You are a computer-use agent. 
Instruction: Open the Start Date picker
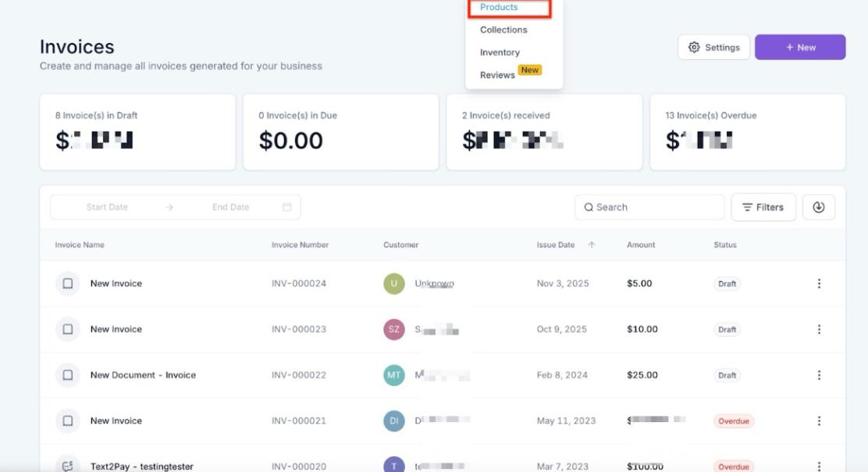[x=107, y=208]
